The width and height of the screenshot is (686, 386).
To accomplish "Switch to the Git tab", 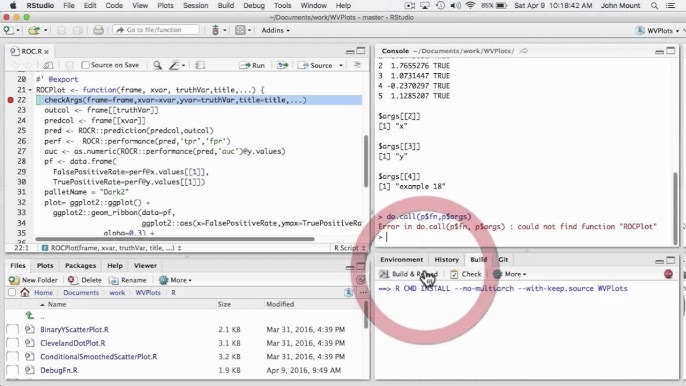I will (x=503, y=260).
